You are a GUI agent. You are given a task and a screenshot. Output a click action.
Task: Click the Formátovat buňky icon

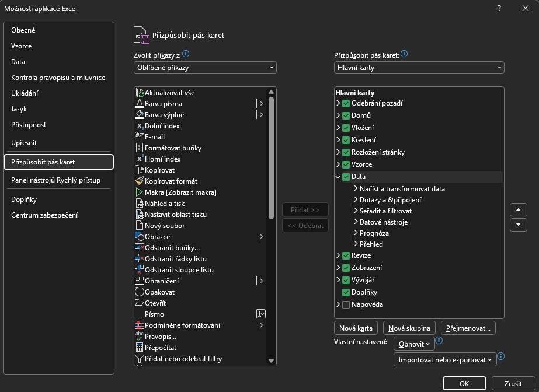click(x=140, y=148)
